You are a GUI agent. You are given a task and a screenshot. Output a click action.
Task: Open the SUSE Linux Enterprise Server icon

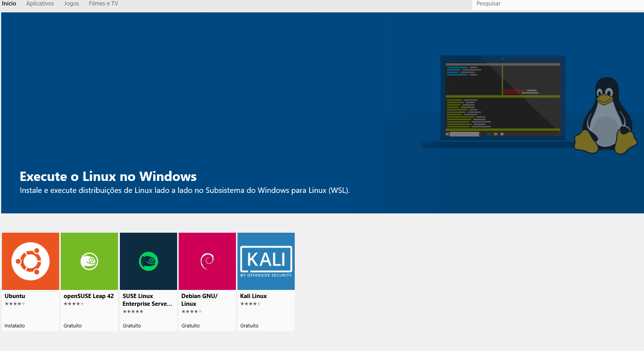pos(149,261)
